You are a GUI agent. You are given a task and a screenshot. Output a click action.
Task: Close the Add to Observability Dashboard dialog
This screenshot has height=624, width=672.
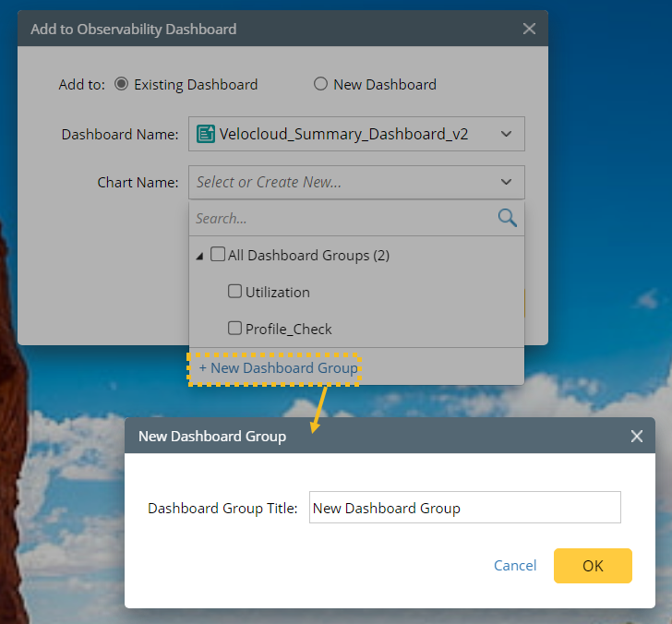click(529, 29)
